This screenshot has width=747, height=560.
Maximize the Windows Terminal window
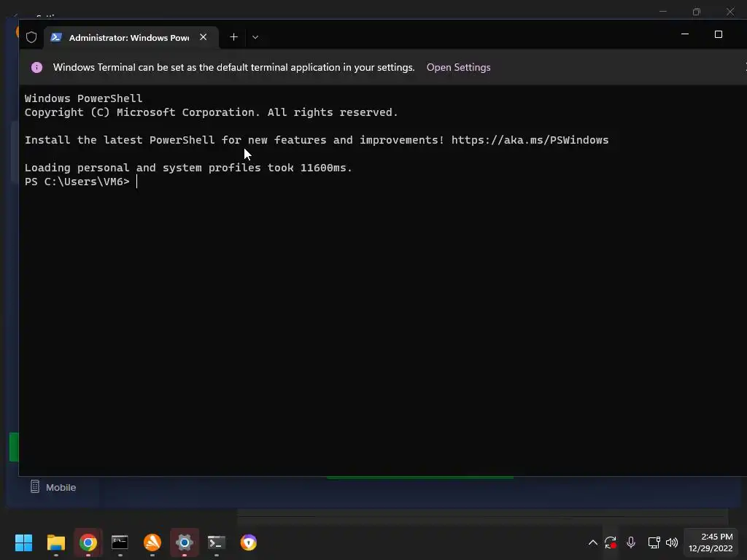tap(719, 34)
